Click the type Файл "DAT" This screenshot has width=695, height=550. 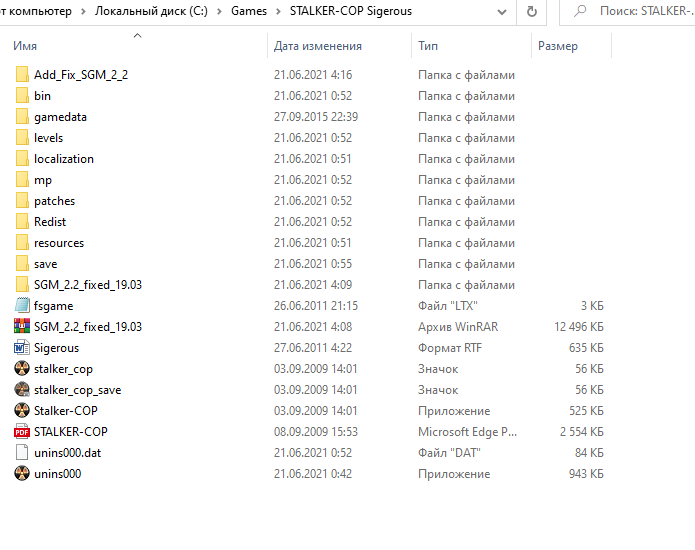pyautogui.click(x=449, y=452)
